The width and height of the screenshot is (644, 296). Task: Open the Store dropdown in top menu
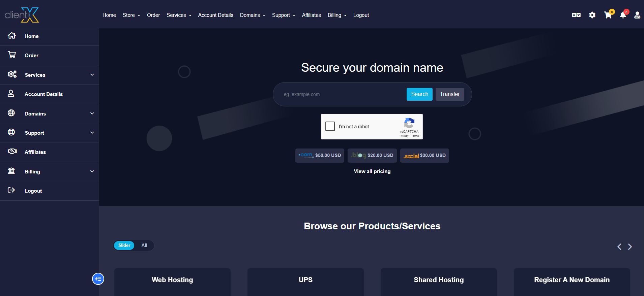click(131, 15)
